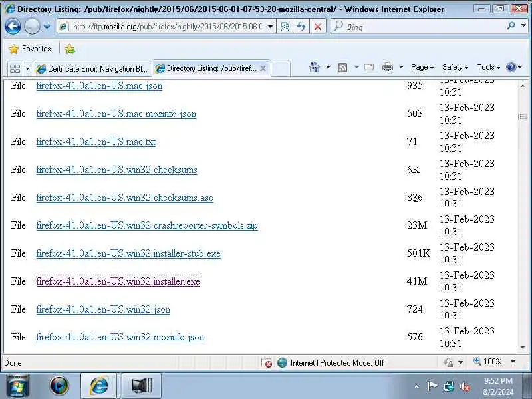Open firefox-41.0a1.en-US.win32.json link

pos(103,309)
